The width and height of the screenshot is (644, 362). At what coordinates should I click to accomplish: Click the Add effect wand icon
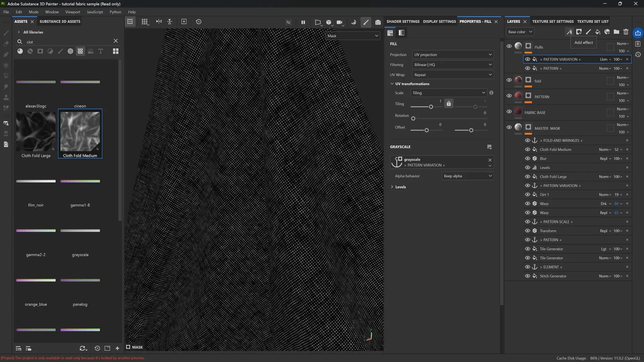coord(569,32)
